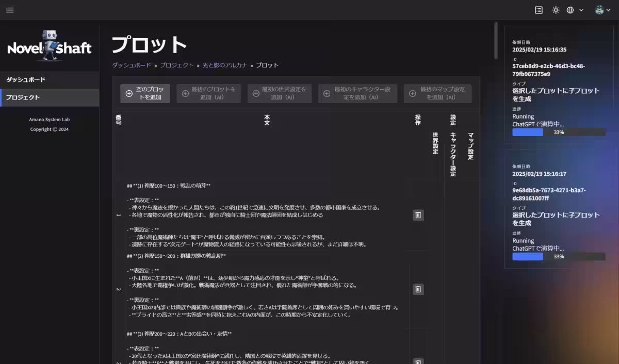Toggle light theme with the sun icon
619x364 pixels.
[555, 10]
